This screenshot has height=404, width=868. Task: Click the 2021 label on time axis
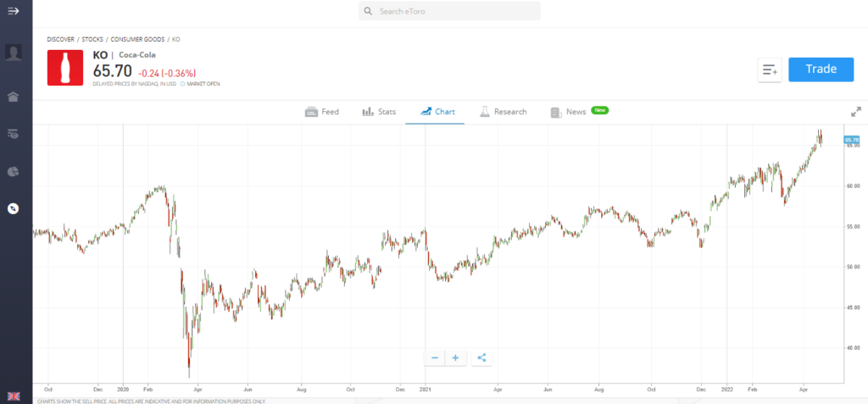point(426,389)
